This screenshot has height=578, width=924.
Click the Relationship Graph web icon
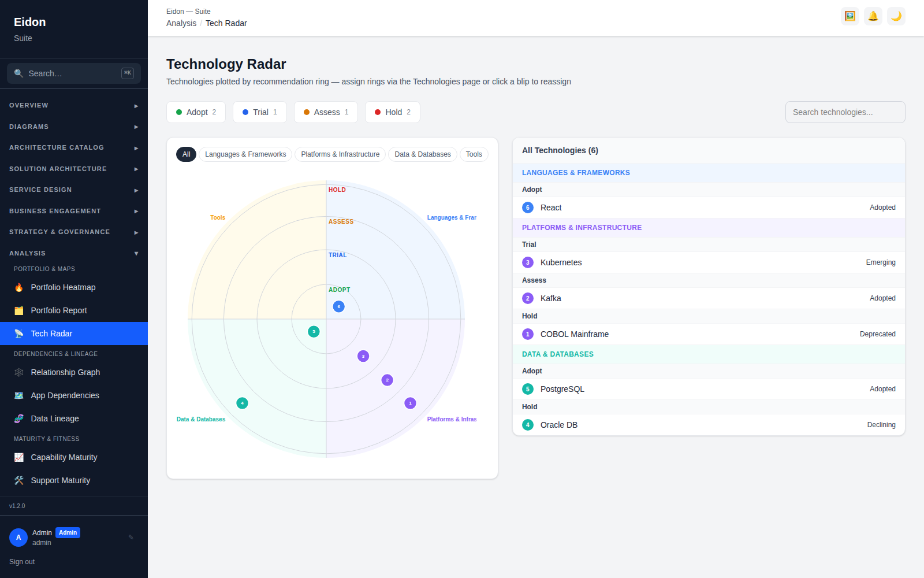point(19,372)
